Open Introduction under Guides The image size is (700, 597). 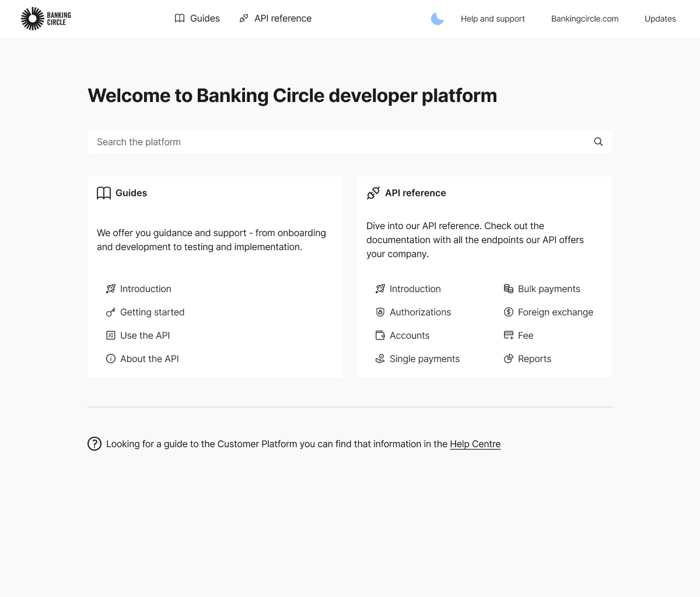click(x=146, y=289)
